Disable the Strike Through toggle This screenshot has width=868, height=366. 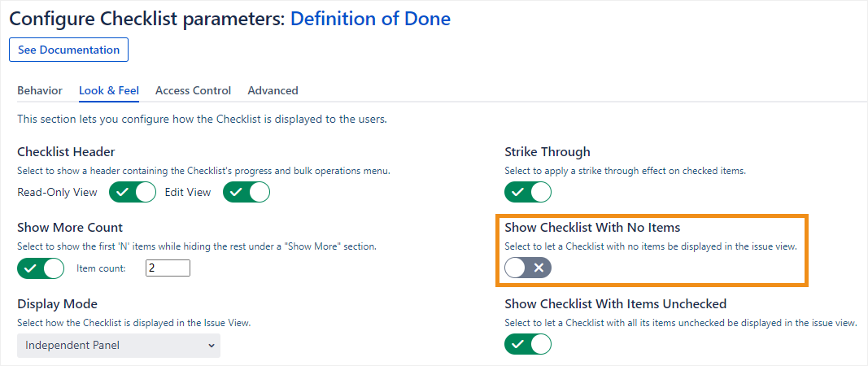tap(528, 193)
